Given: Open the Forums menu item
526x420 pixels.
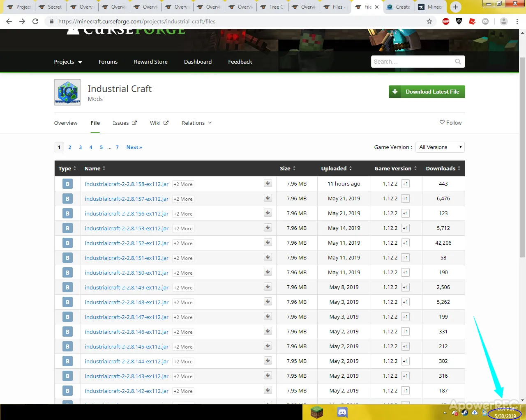Looking at the screenshot, I should click(x=108, y=62).
